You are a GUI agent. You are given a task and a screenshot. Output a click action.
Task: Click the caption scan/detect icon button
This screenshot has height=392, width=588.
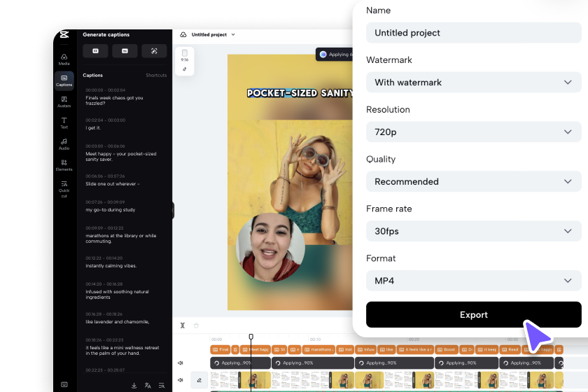(x=154, y=51)
